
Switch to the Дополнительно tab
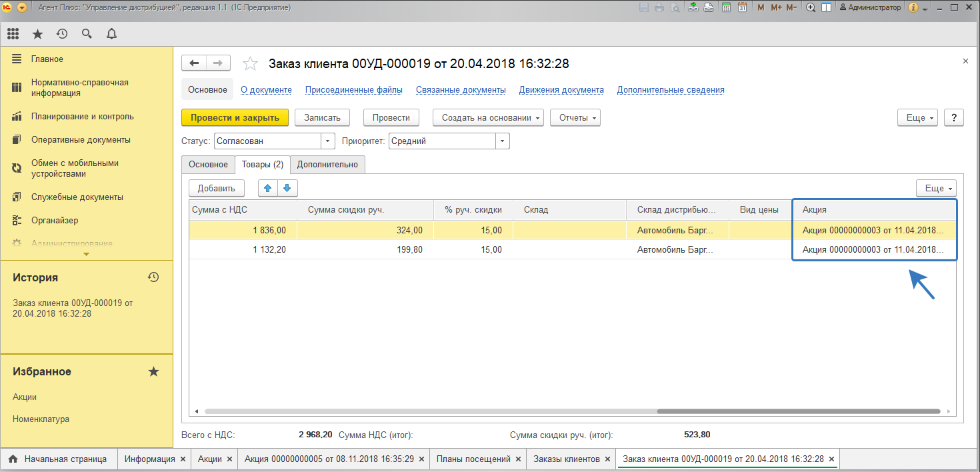327,165
